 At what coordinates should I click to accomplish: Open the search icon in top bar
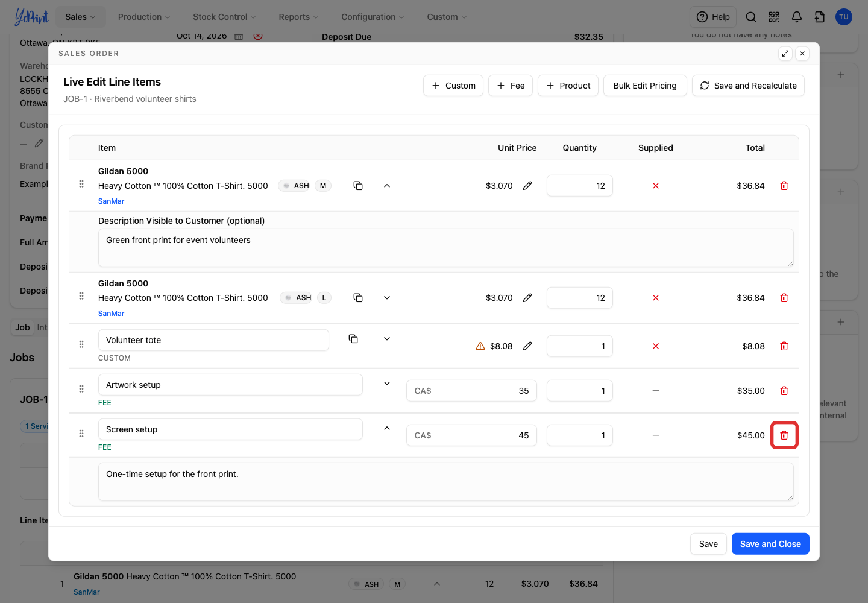tap(751, 17)
